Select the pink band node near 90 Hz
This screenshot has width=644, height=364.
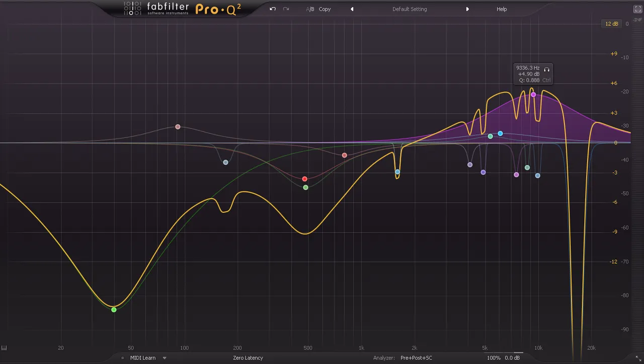pyautogui.click(x=178, y=127)
